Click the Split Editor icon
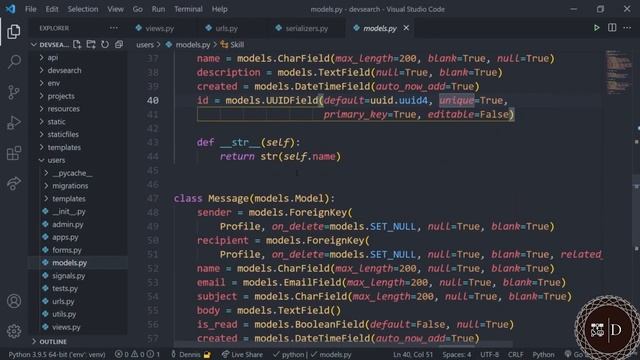Viewport: 640px width, 360px height. pos(612,28)
